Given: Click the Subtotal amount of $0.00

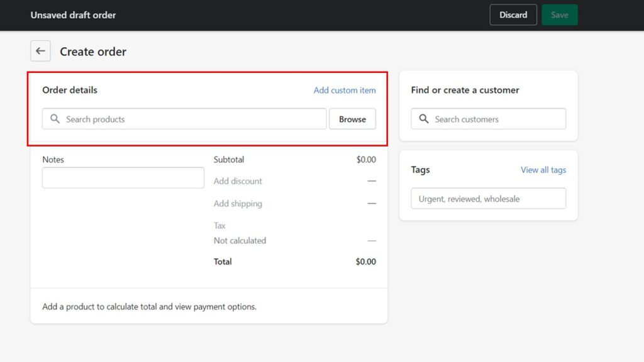Looking at the screenshot, I should 366,159.
